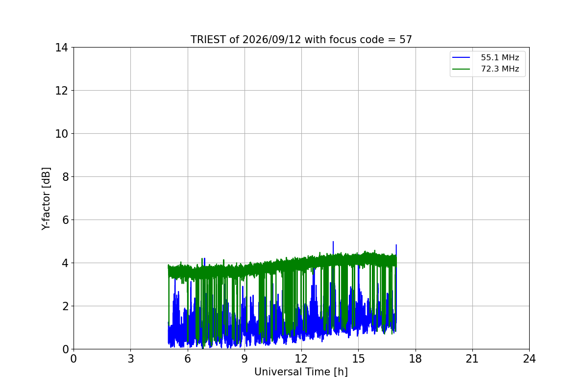The image size is (588, 392).
Task: Click x-axis tick label 21
Action: tap(472, 359)
